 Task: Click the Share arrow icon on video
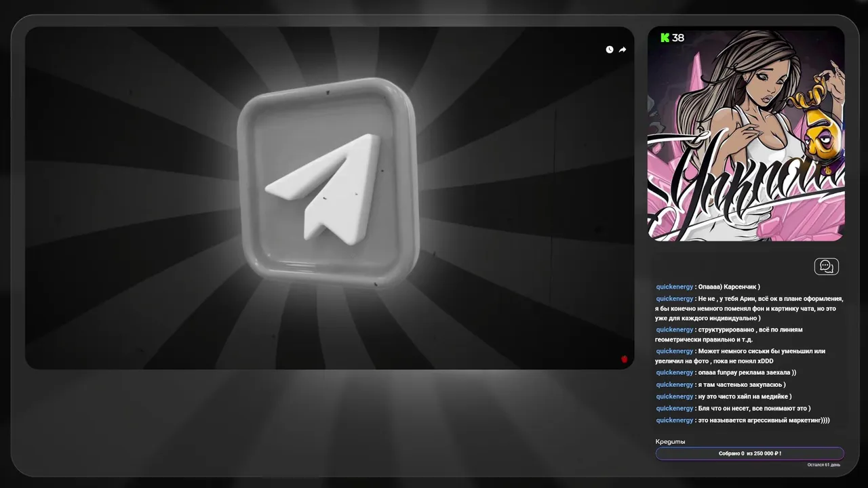[623, 49]
